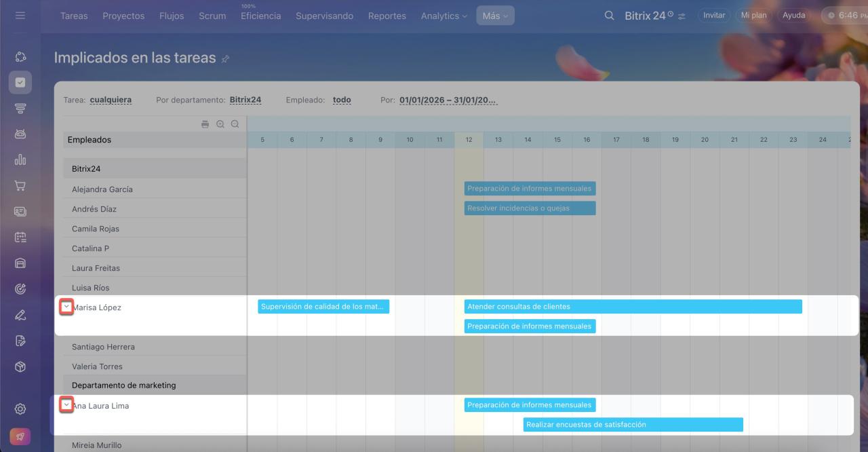Go to the Reportes tab
Image resolution: width=868 pixels, height=452 pixels.
(x=387, y=16)
